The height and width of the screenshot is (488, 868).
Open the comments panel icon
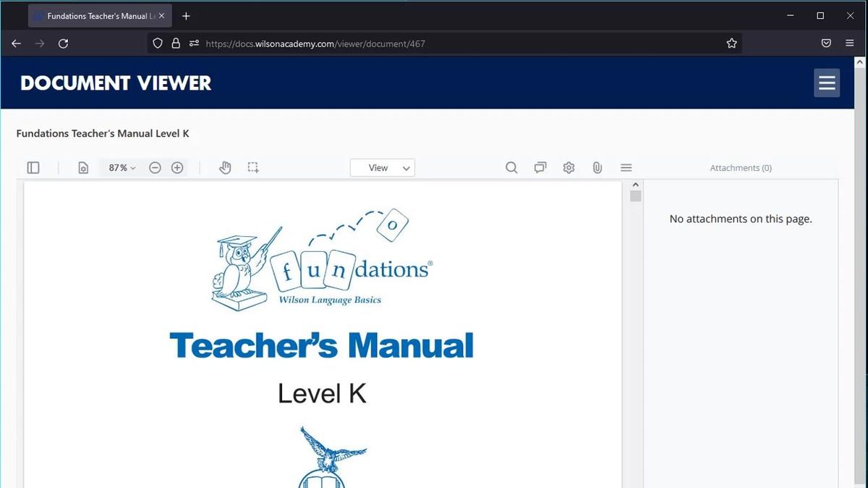click(540, 167)
